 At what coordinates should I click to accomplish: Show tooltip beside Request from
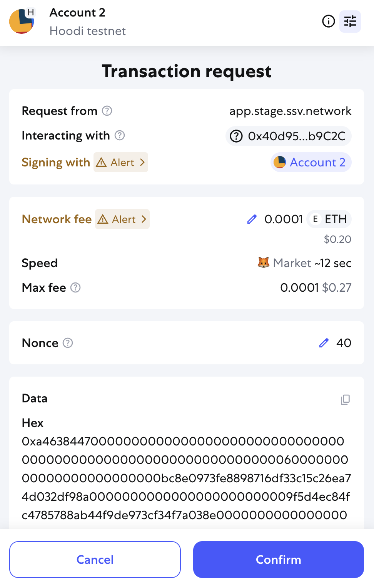(107, 111)
